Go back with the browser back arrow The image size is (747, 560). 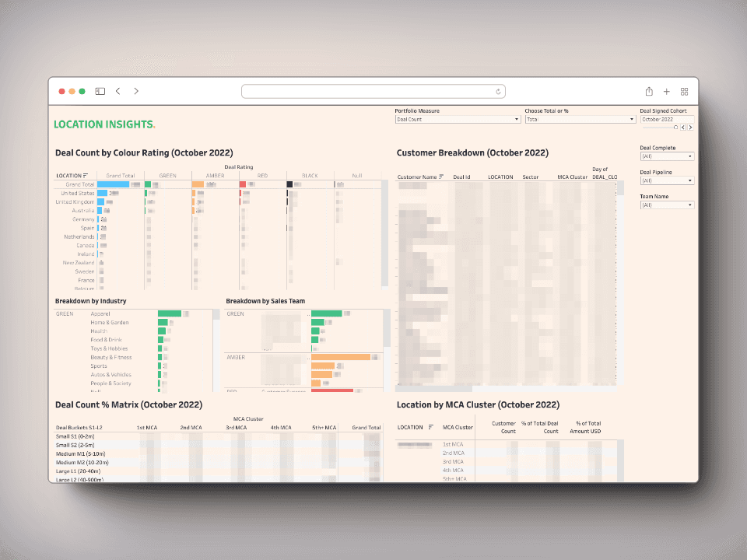[118, 91]
